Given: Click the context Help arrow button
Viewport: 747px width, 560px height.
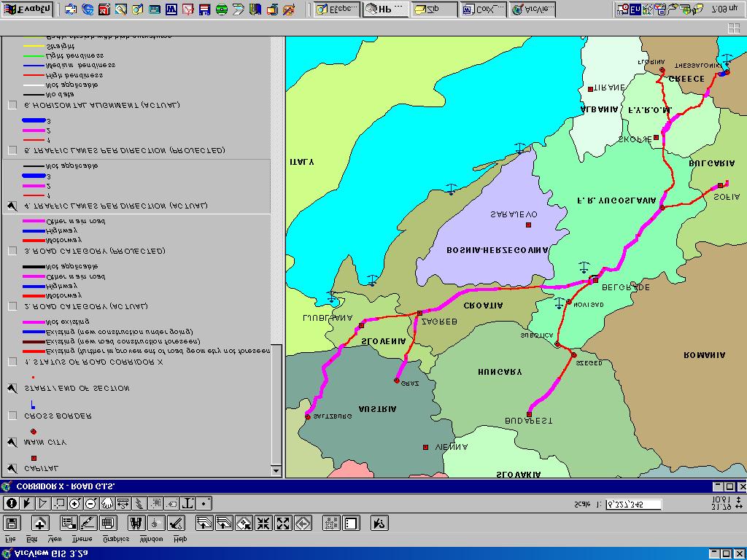Looking at the screenshot, I should click(379, 524).
